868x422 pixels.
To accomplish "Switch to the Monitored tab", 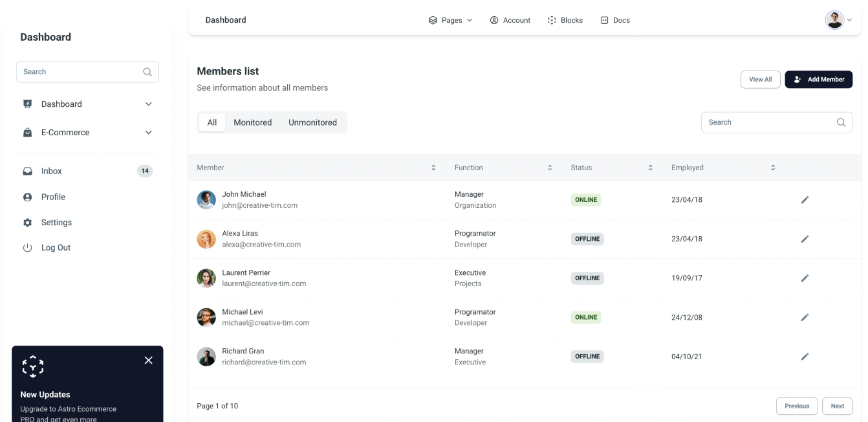I will 253,122.
